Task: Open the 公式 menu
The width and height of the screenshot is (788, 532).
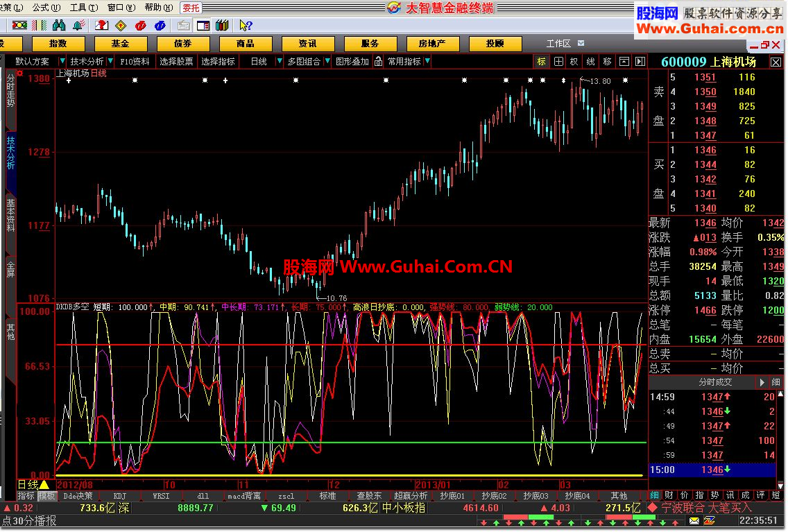Action: coord(46,8)
